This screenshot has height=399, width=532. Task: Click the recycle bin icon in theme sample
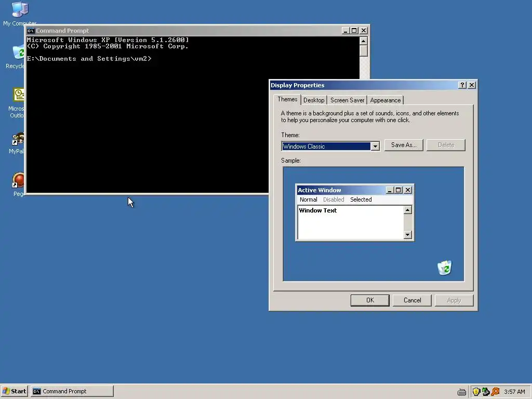click(445, 268)
